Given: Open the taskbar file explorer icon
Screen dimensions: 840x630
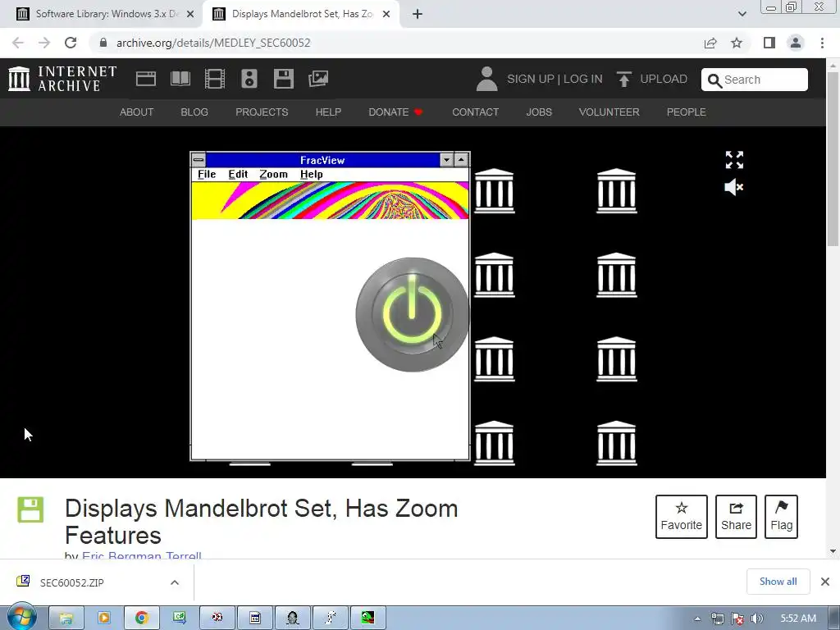Looking at the screenshot, I should 66,619.
